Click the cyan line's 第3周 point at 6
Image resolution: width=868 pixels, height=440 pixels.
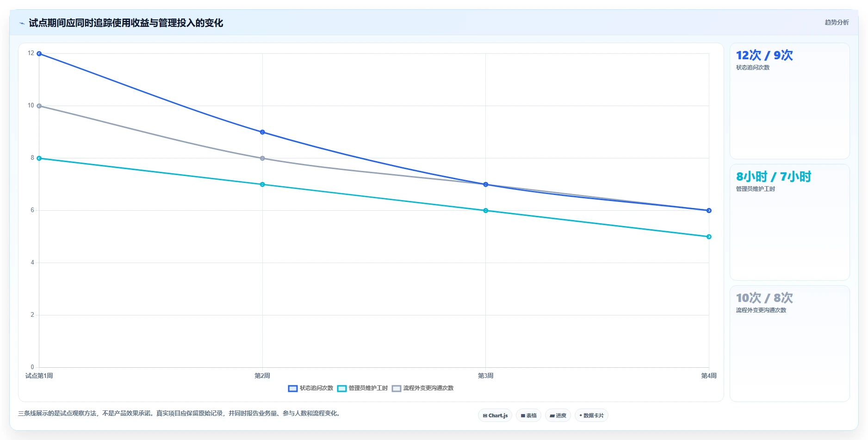pos(486,211)
